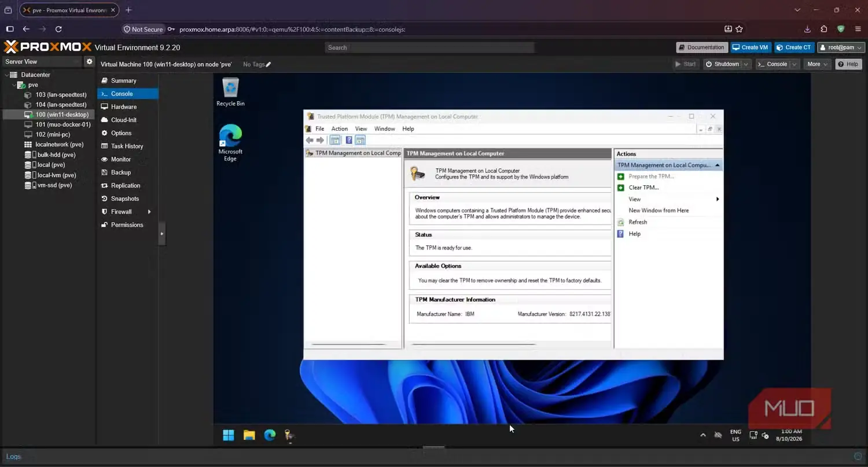
Task: Click show/hide console tree toolbar icon
Action: 335,140
